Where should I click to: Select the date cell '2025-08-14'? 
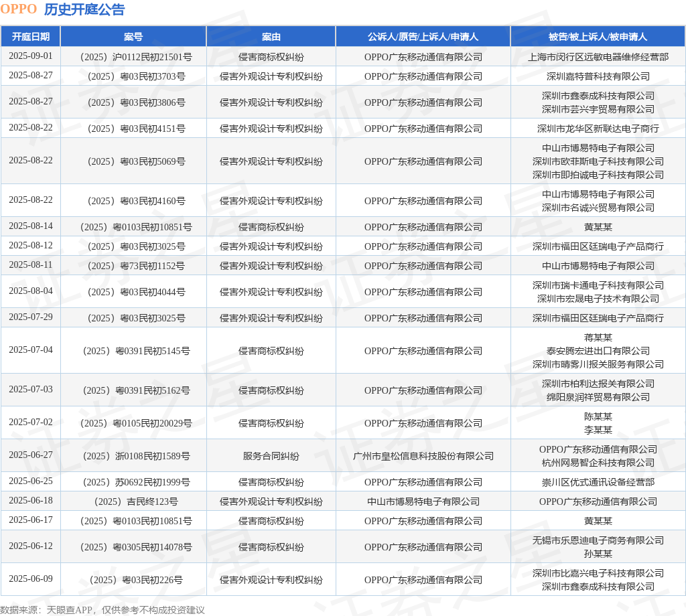[31, 226]
